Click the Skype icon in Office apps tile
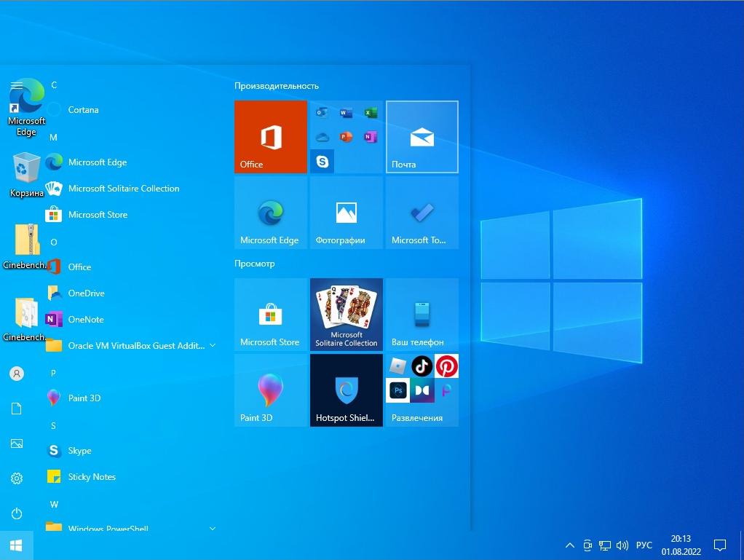The height and width of the screenshot is (560, 744). [x=322, y=162]
